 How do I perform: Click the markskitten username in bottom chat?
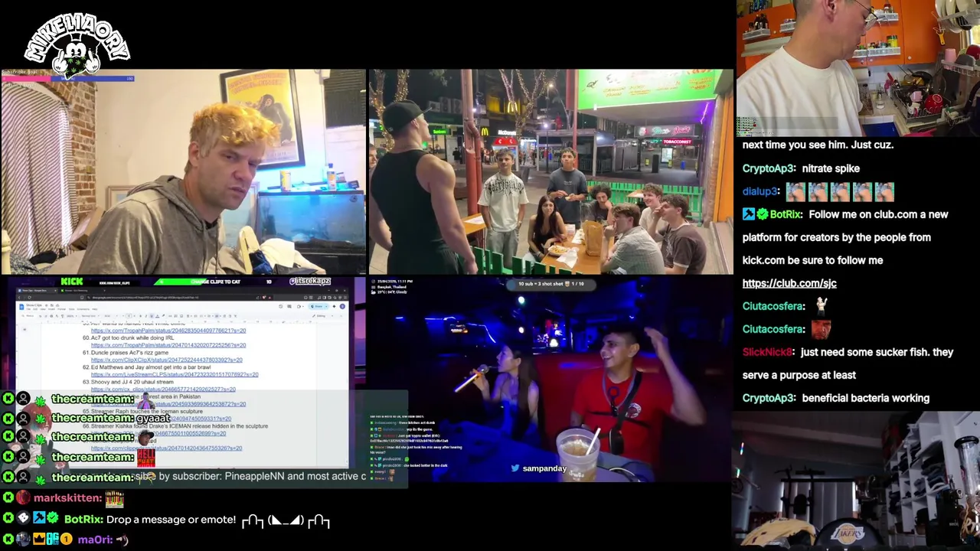pos(67,498)
